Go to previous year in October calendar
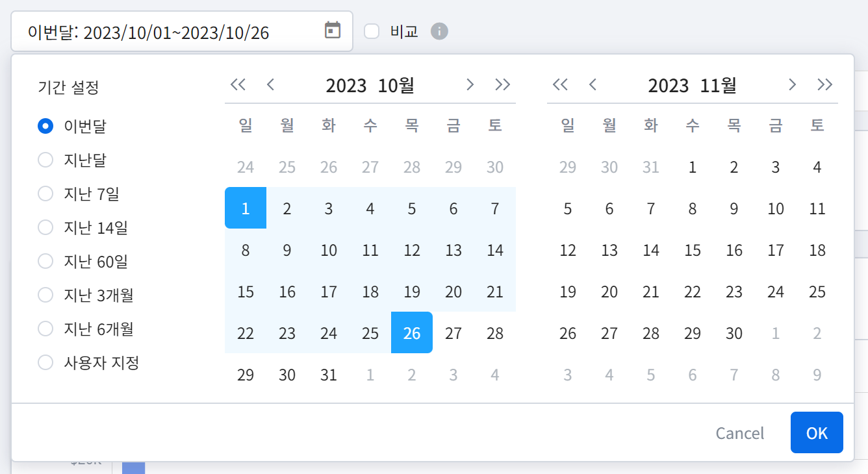868x474 pixels. (x=238, y=84)
